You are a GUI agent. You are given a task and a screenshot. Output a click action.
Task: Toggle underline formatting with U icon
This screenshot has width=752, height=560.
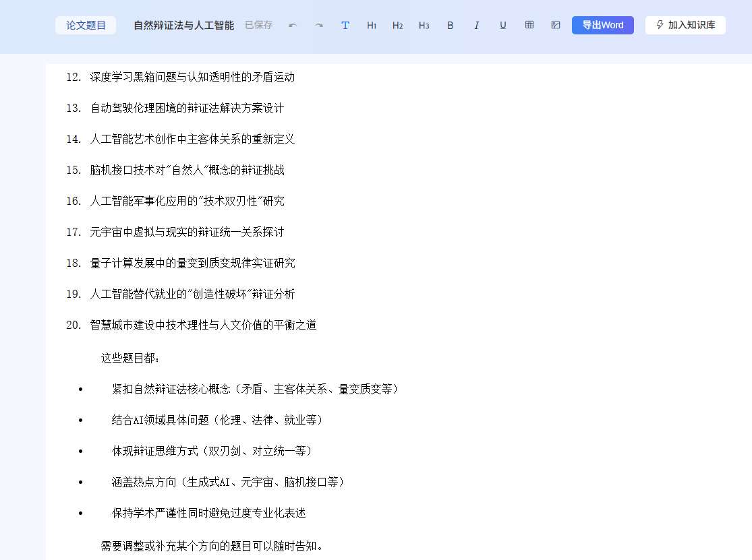coord(502,25)
